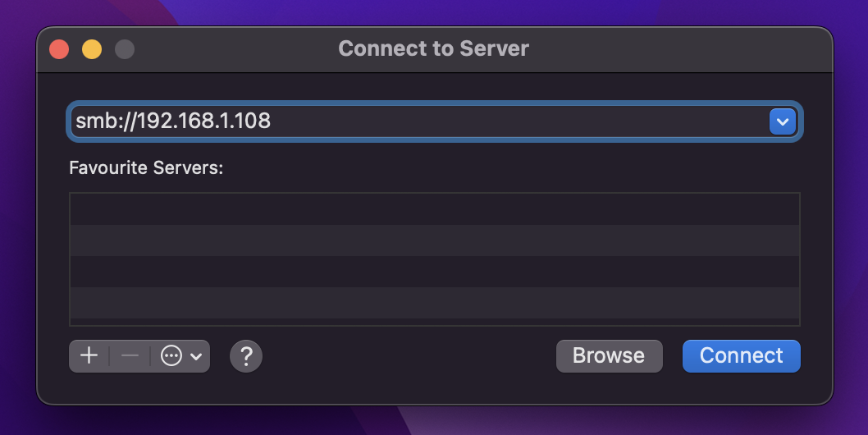Connect to the entered server
The image size is (868, 435).
click(x=741, y=356)
